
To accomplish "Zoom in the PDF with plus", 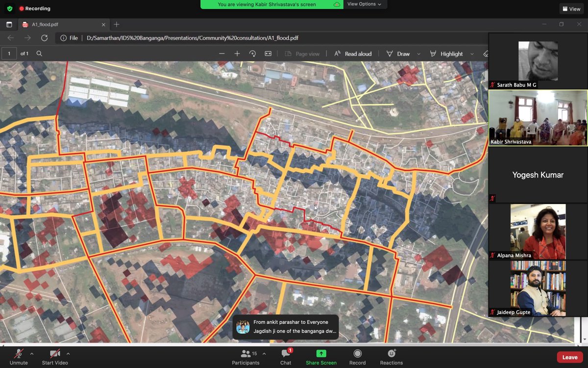I will pyautogui.click(x=237, y=53).
